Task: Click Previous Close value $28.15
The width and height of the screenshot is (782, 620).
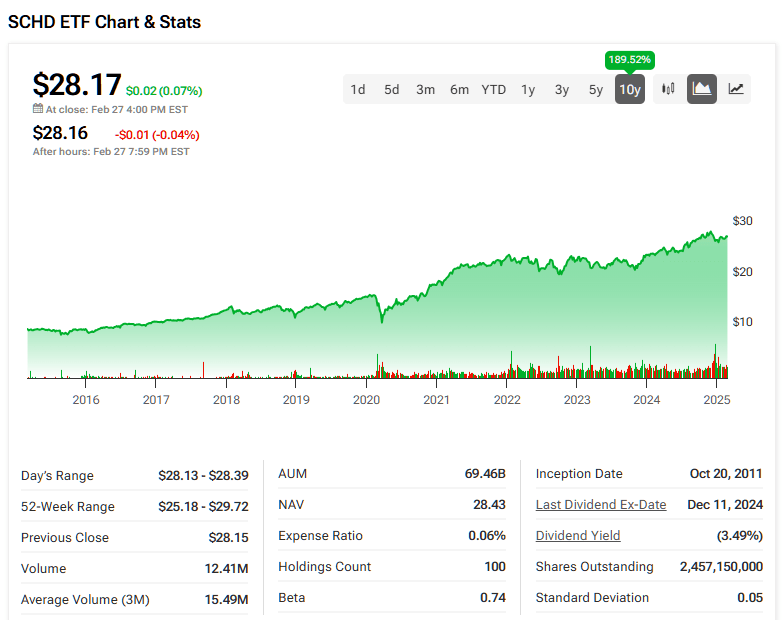Action: tap(228, 537)
